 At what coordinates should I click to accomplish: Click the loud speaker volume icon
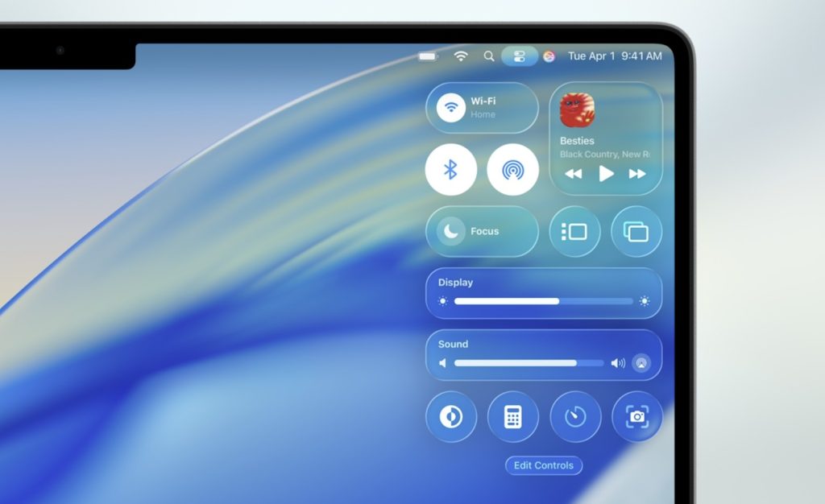click(x=618, y=363)
